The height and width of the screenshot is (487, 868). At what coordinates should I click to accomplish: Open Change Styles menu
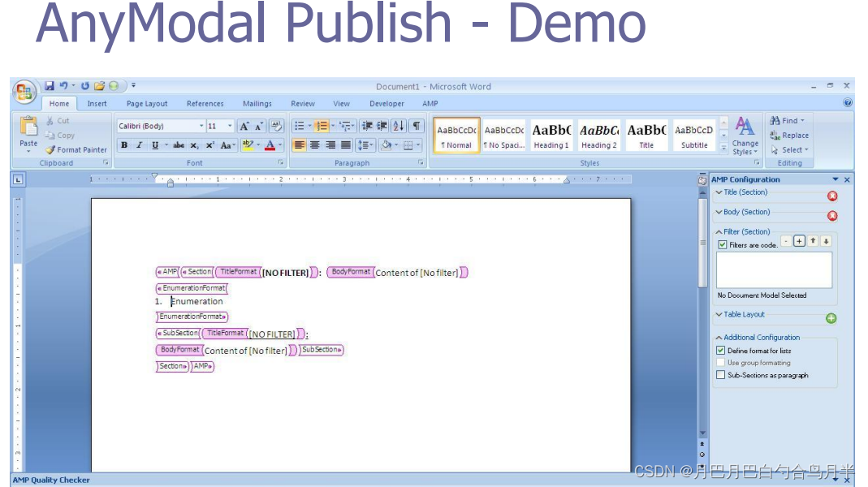click(x=745, y=136)
